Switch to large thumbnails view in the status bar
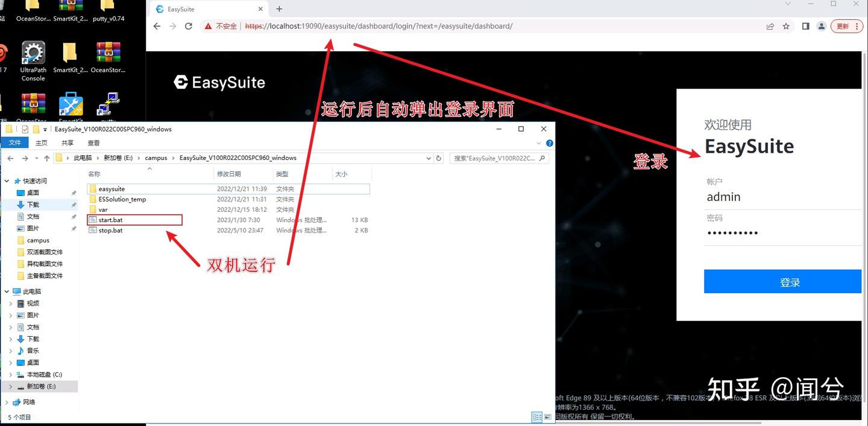The height and width of the screenshot is (426, 868). coord(547,417)
